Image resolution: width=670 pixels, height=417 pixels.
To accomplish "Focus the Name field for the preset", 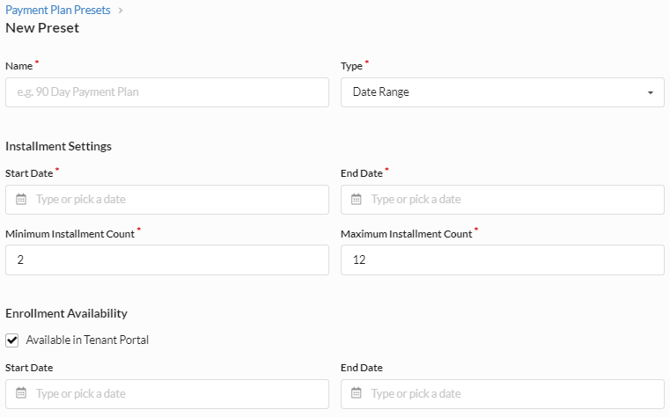I will point(167,92).
